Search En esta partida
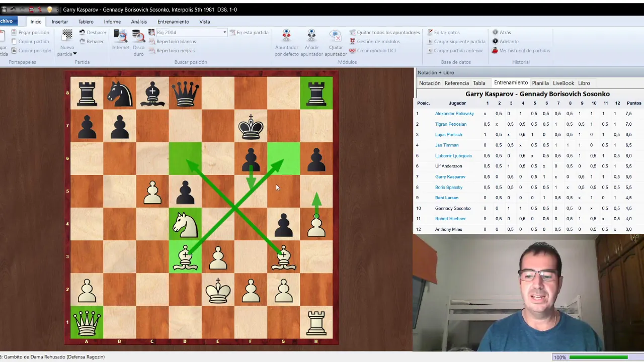The height and width of the screenshot is (362, 644). pyautogui.click(x=249, y=32)
